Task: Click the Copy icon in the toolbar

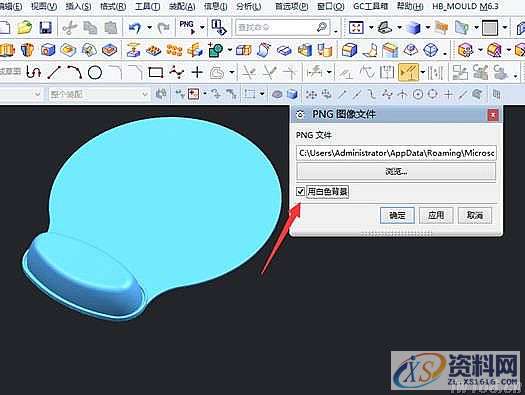Action: 90,28
